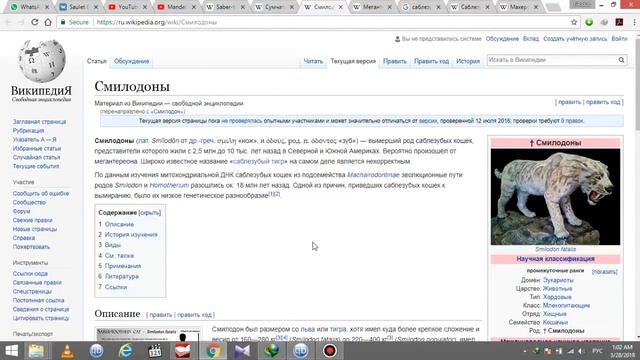Go to the browser home page icon
Image resolution: width=640 pixels, height=360 pixels.
48,22
